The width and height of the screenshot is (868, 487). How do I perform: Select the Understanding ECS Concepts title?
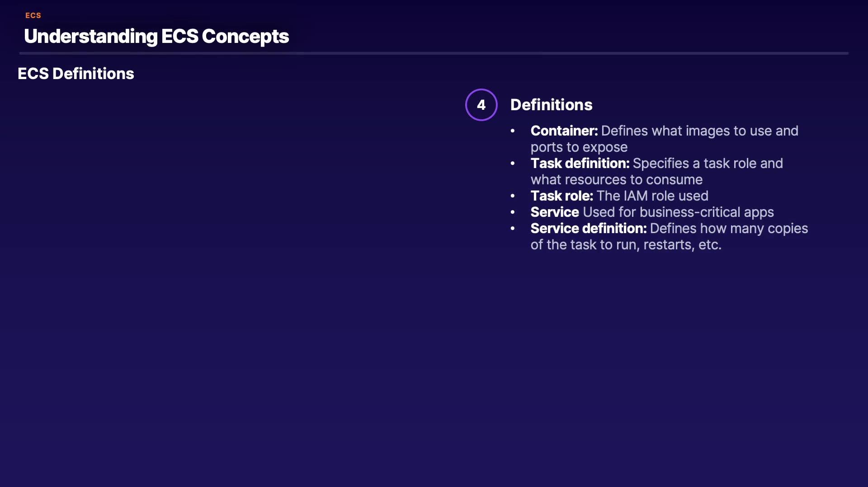(x=156, y=36)
